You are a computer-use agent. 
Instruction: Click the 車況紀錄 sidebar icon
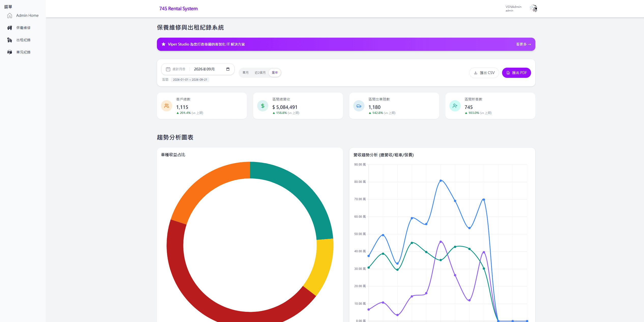point(10,52)
